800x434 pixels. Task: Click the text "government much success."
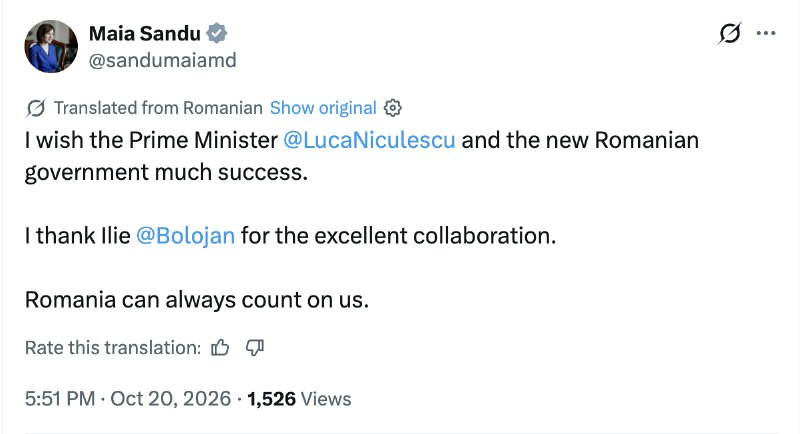(166, 172)
